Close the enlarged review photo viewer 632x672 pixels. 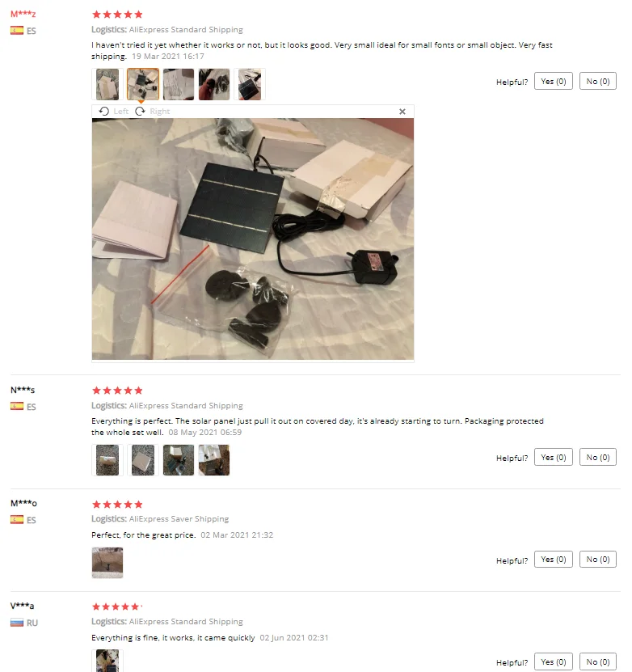tap(402, 112)
